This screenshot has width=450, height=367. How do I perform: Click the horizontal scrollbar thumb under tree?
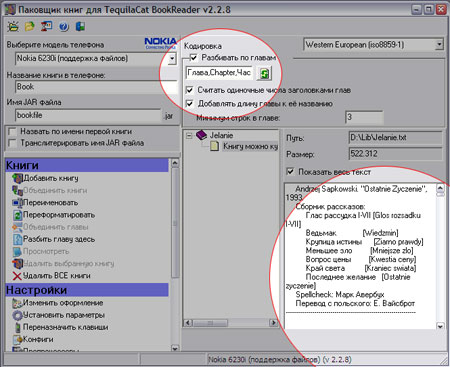pyautogui.click(x=210, y=323)
